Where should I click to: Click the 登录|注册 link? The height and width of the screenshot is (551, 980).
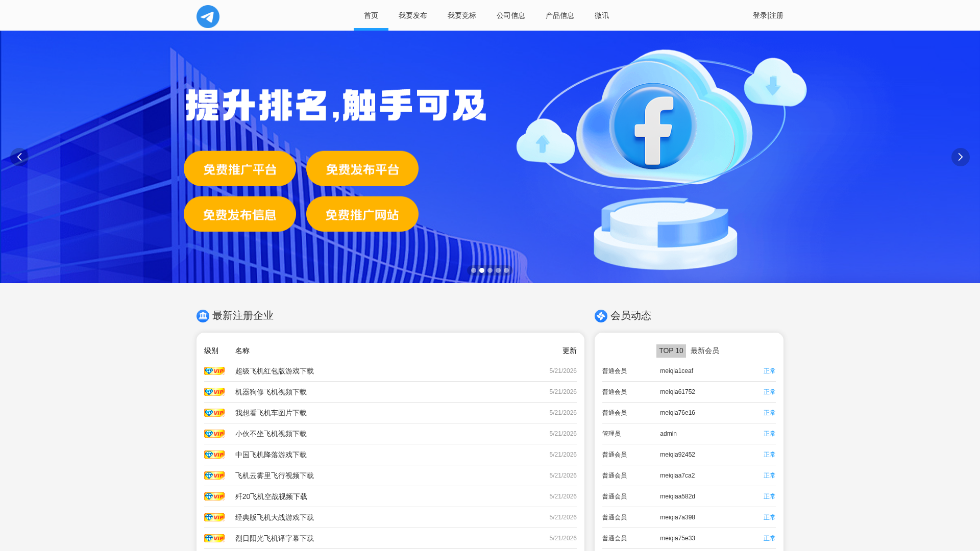768,15
